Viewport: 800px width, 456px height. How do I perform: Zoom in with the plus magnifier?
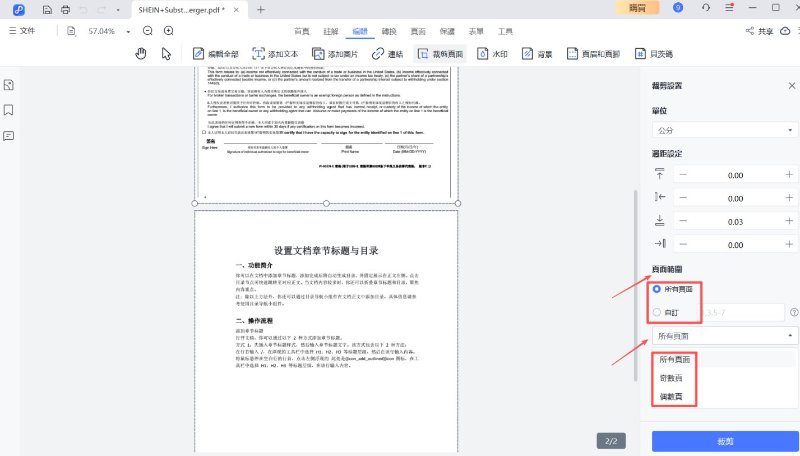pyautogui.click(x=168, y=31)
